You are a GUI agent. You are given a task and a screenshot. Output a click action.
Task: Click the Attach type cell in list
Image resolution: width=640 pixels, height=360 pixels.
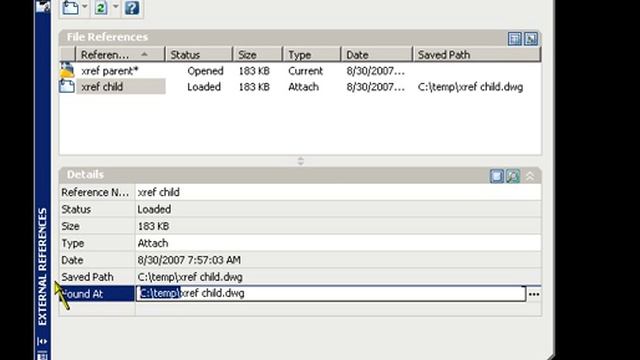click(303, 87)
